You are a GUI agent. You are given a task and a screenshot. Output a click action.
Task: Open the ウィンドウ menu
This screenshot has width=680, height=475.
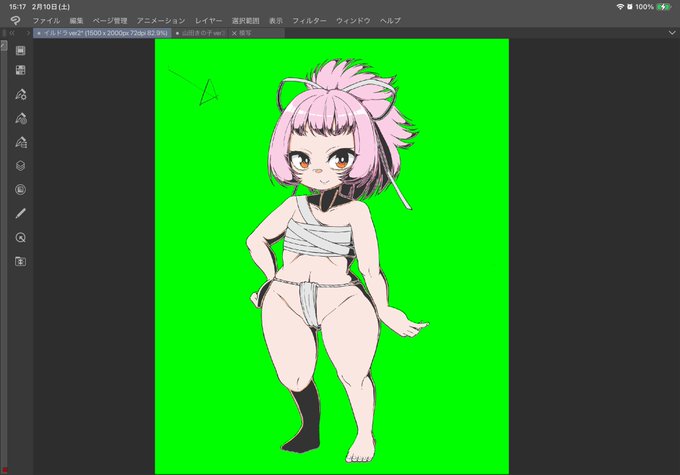point(353,20)
